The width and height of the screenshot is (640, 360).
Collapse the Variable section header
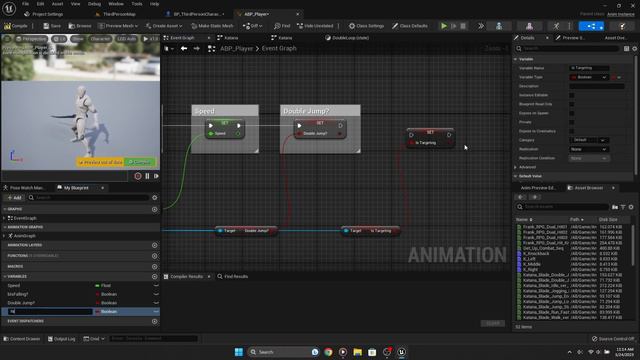pos(516,59)
